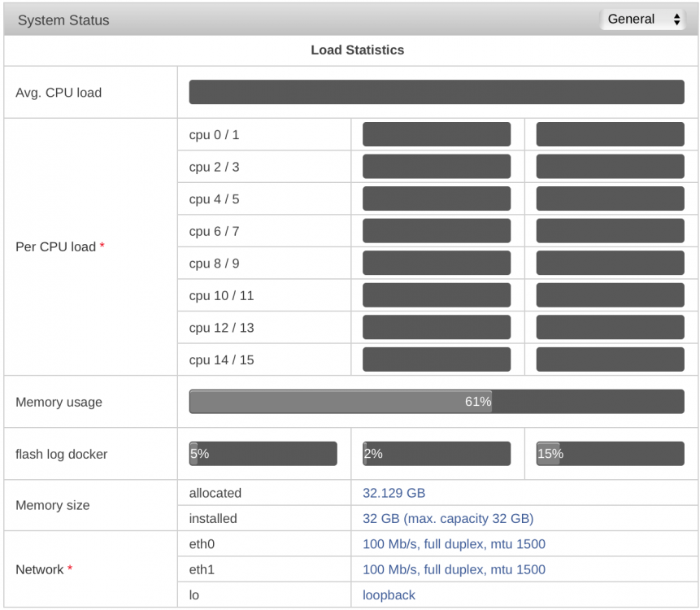Viewport: 700px width, 610px height.
Task: Click the Memory usage 61% bar
Action: (436, 402)
